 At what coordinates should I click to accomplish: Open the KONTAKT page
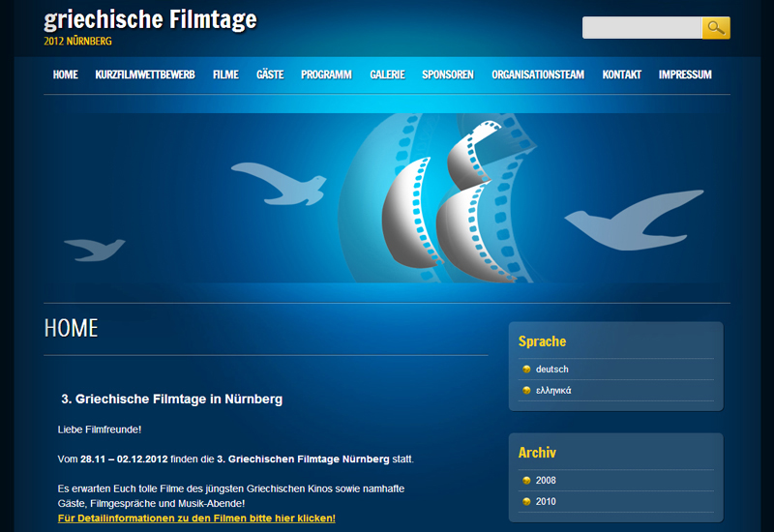click(621, 74)
